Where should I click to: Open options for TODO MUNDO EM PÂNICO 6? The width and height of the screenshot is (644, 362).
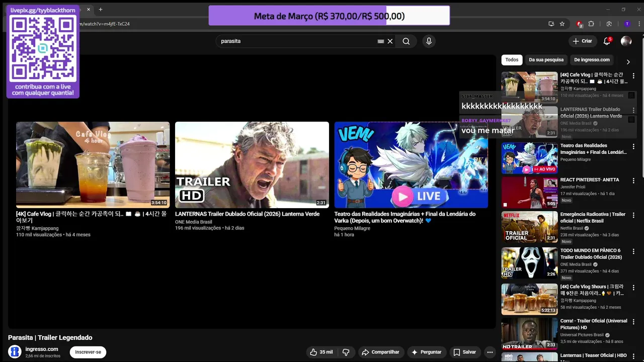tap(633, 251)
